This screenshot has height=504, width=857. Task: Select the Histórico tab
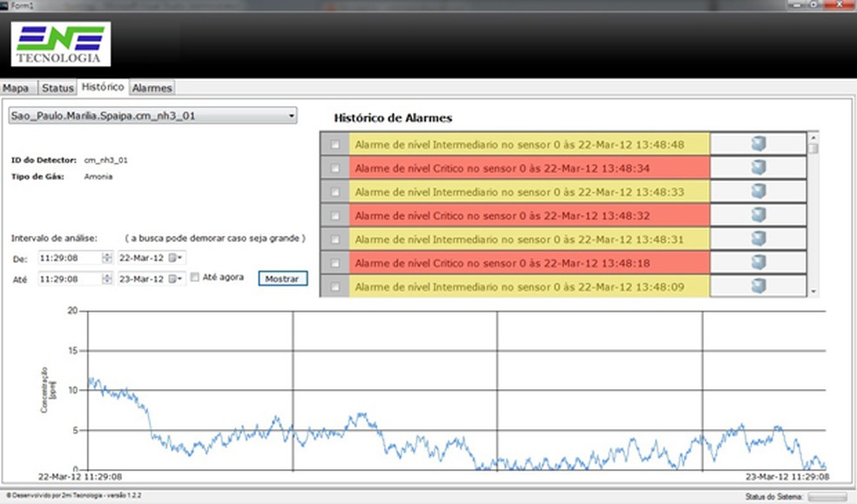[x=103, y=87]
